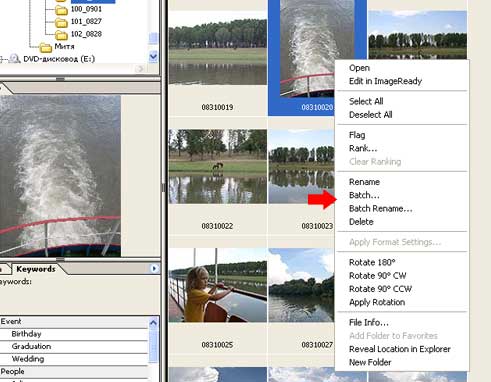Click Reveal Location in Explorer
This screenshot has height=382, width=491.
400,349
